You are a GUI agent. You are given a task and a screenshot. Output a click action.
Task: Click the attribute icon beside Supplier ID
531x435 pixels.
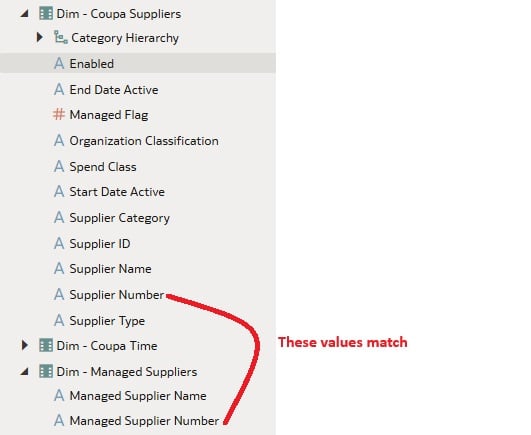click(59, 243)
